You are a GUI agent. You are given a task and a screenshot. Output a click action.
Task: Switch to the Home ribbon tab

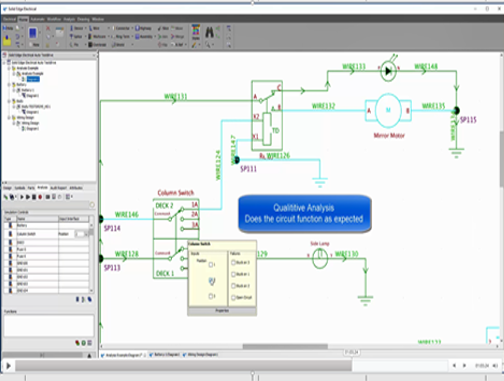(x=23, y=19)
